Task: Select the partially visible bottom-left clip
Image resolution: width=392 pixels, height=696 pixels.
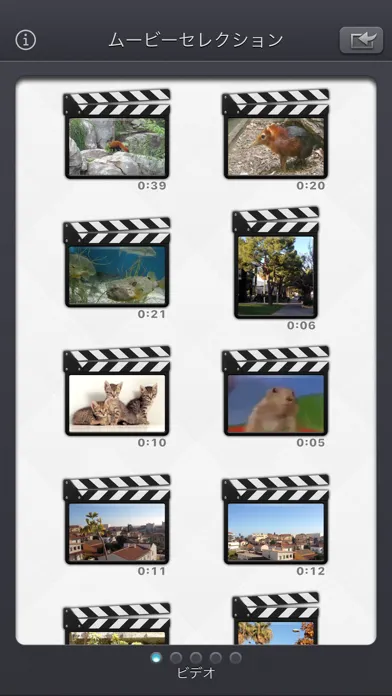Action: click(117, 624)
